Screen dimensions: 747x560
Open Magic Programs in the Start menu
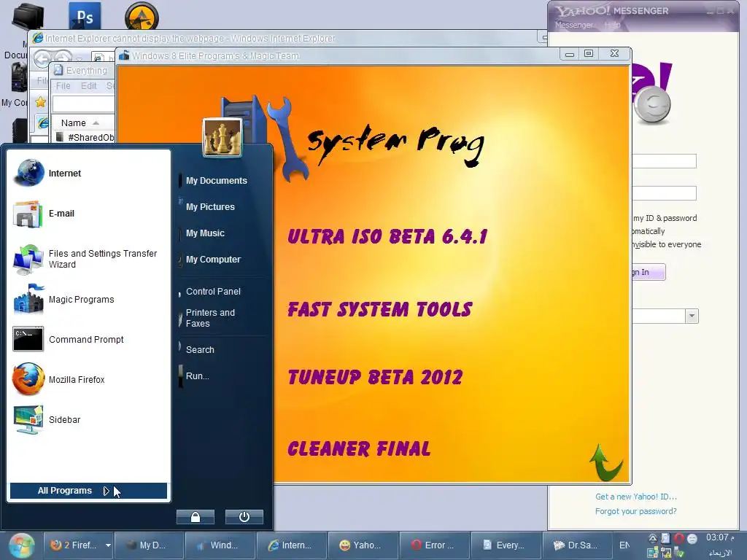[x=89, y=300]
